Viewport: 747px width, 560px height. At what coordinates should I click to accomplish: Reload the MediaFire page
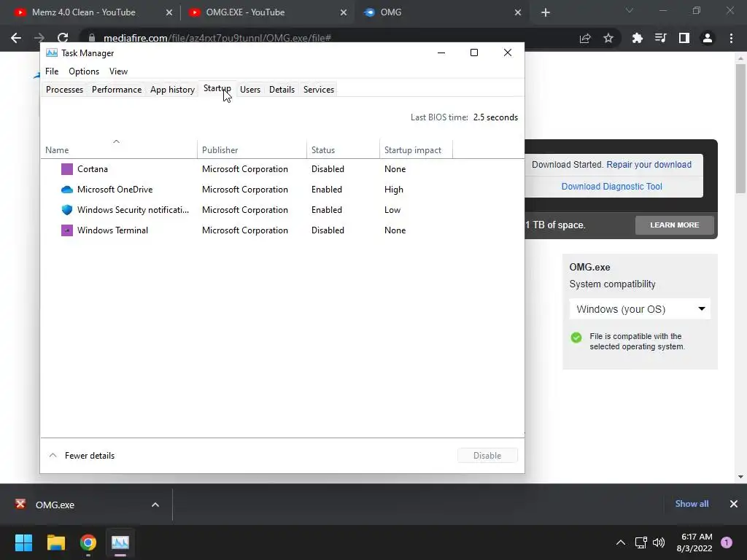coord(63,38)
